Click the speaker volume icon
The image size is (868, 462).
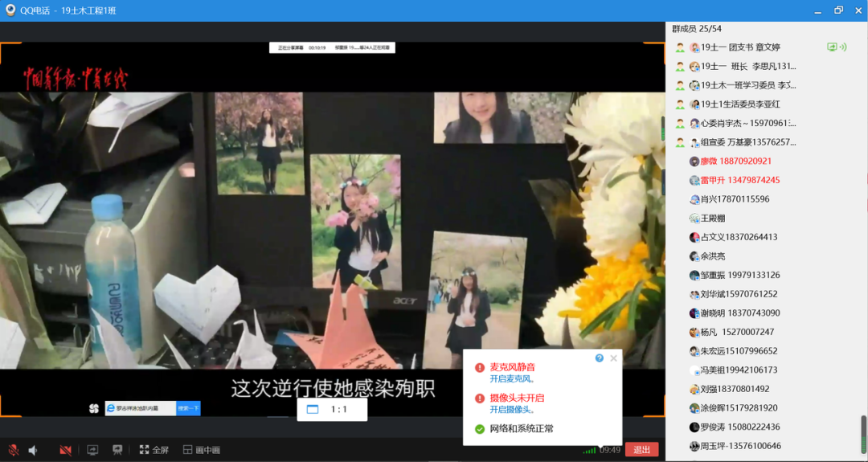point(34,450)
